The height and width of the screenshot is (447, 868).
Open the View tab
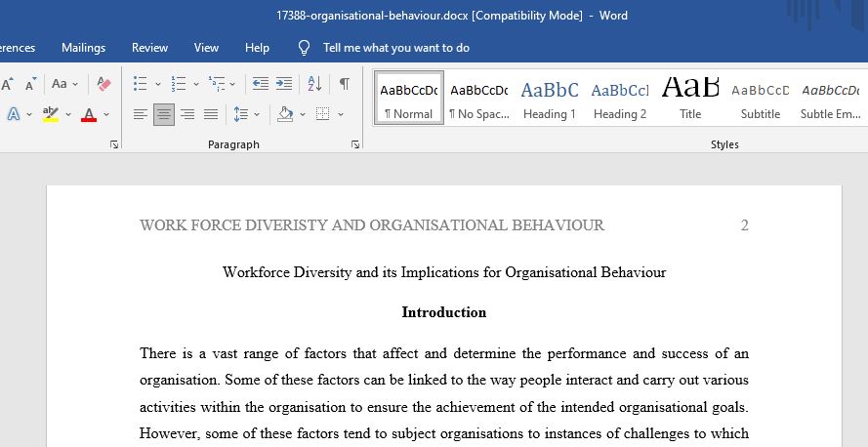[x=206, y=48]
